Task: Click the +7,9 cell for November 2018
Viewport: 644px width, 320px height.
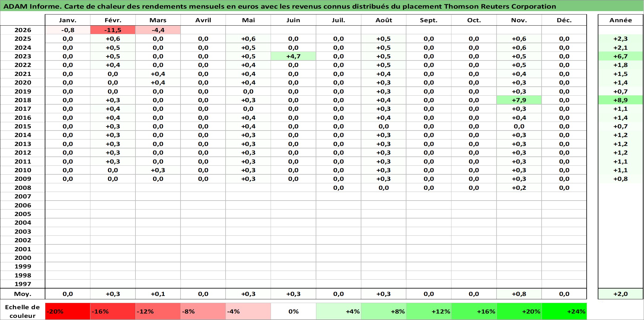Action: pyautogui.click(x=519, y=100)
